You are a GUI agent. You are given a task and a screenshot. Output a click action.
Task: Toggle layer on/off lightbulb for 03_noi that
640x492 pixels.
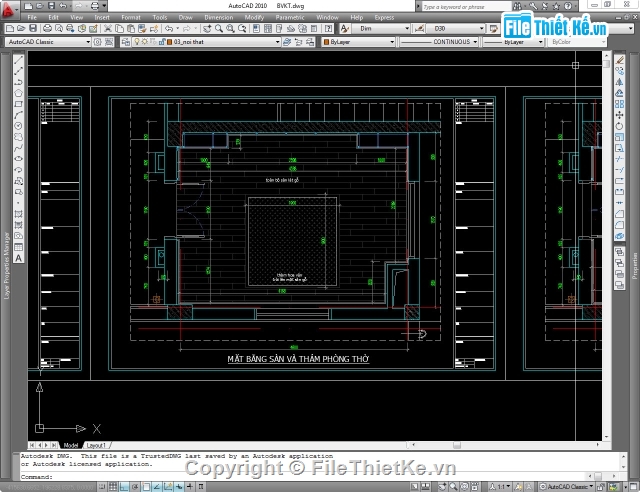point(137,42)
